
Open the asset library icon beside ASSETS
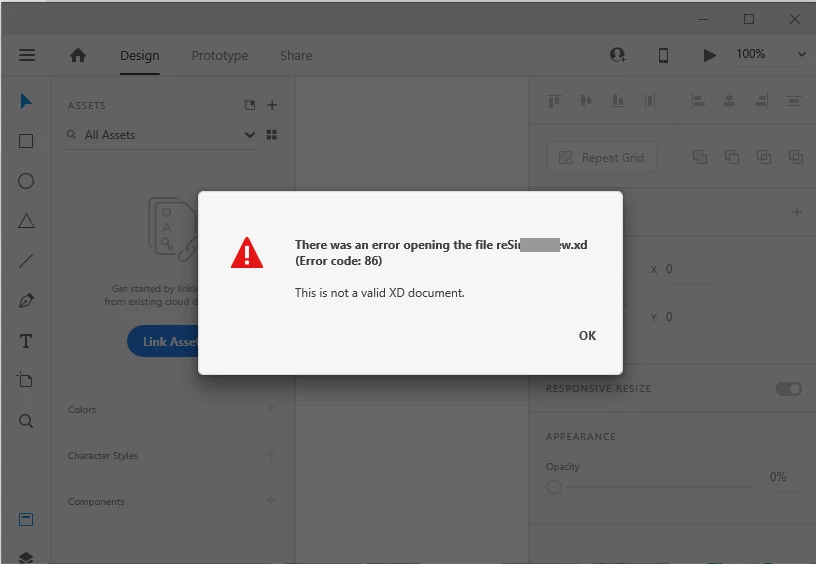click(250, 105)
